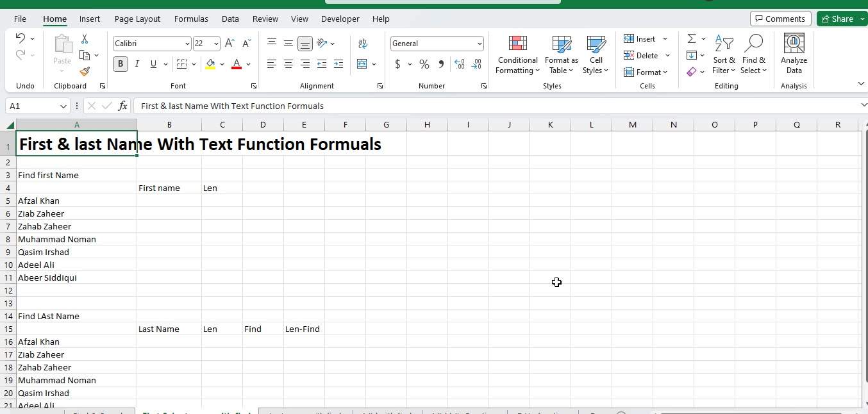Switch to the Formulas tab

point(191,19)
